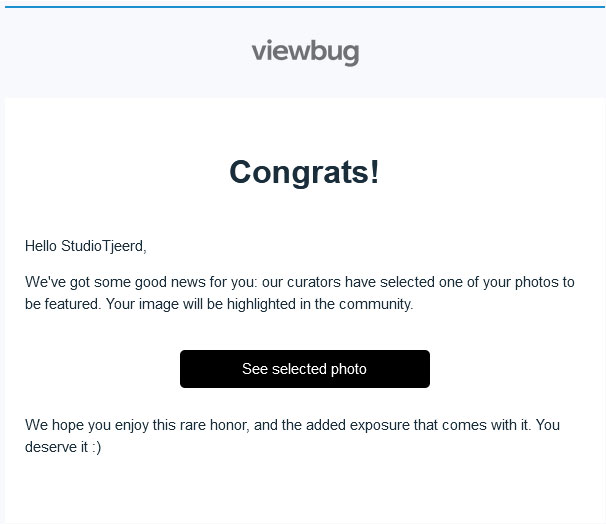Click the smiley at the end of the message

tap(96, 447)
